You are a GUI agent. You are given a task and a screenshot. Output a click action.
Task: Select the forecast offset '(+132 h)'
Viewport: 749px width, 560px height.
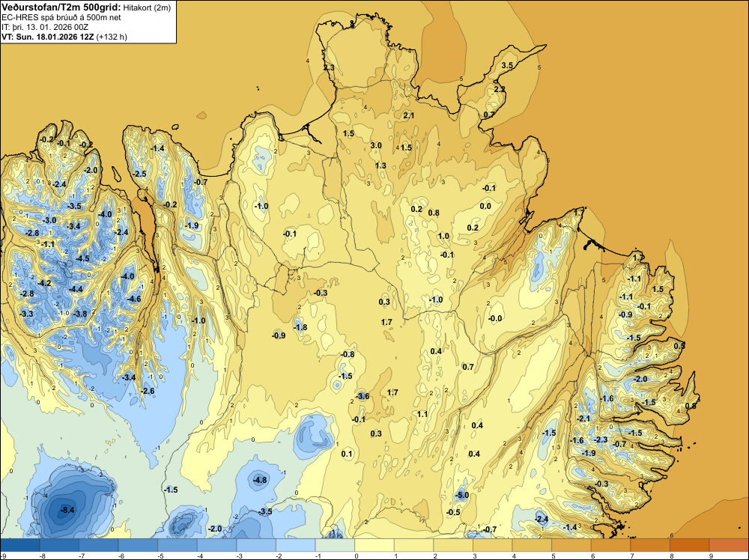112,37
